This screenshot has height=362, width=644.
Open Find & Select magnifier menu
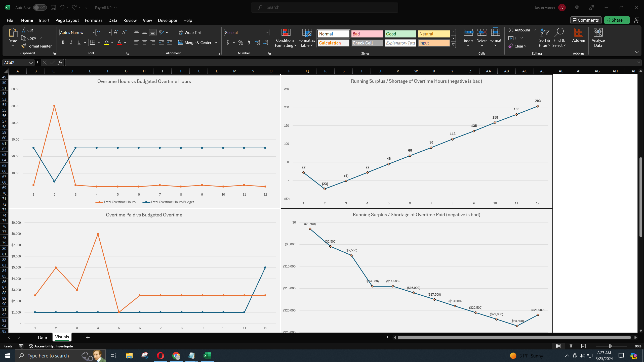tap(559, 38)
